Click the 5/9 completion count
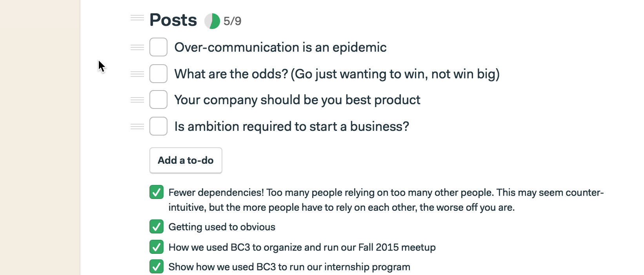The width and height of the screenshot is (644, 275). point(233,21)
